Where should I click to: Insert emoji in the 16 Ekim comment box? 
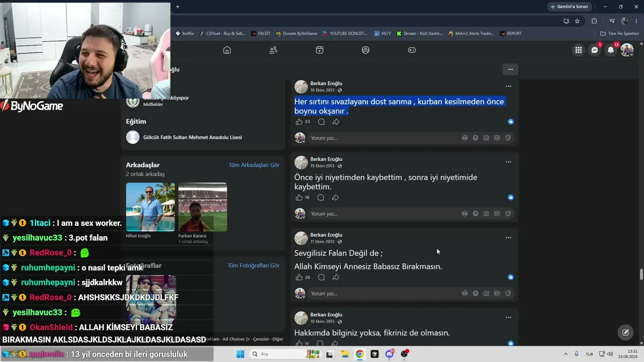pyautogui.click(x=475, y=138)
